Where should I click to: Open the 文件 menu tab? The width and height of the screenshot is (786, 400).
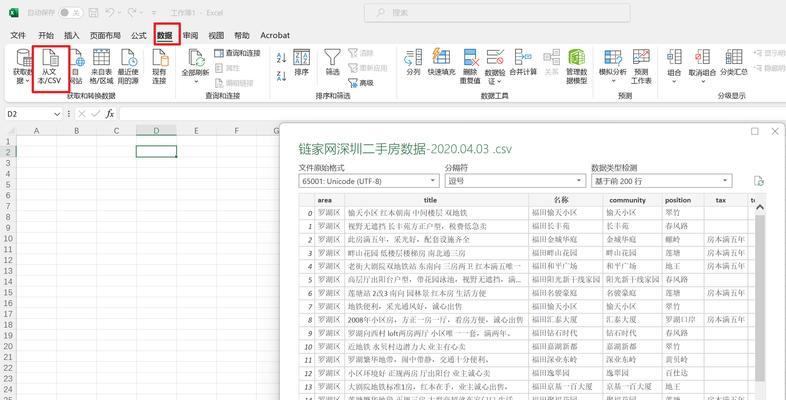point(18,36)
